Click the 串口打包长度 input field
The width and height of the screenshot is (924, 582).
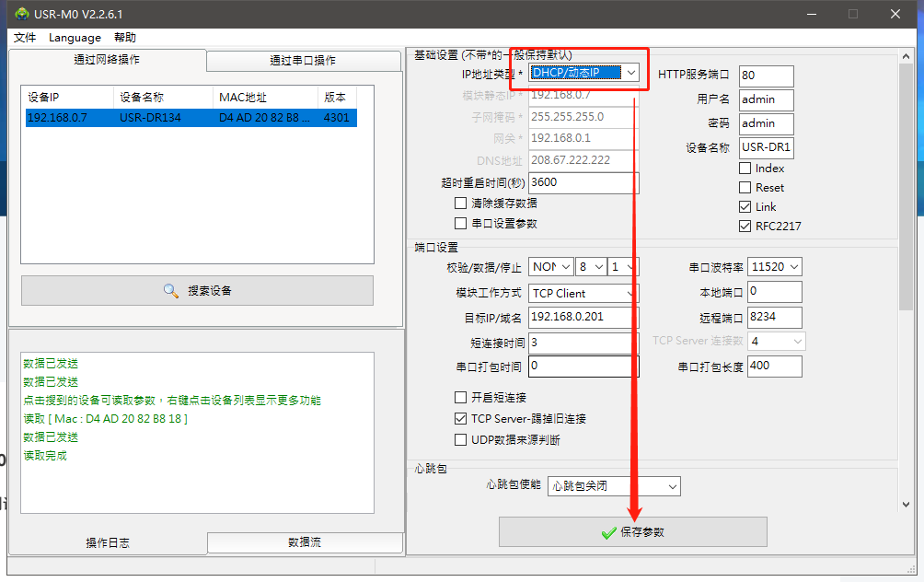pos(775,367)
